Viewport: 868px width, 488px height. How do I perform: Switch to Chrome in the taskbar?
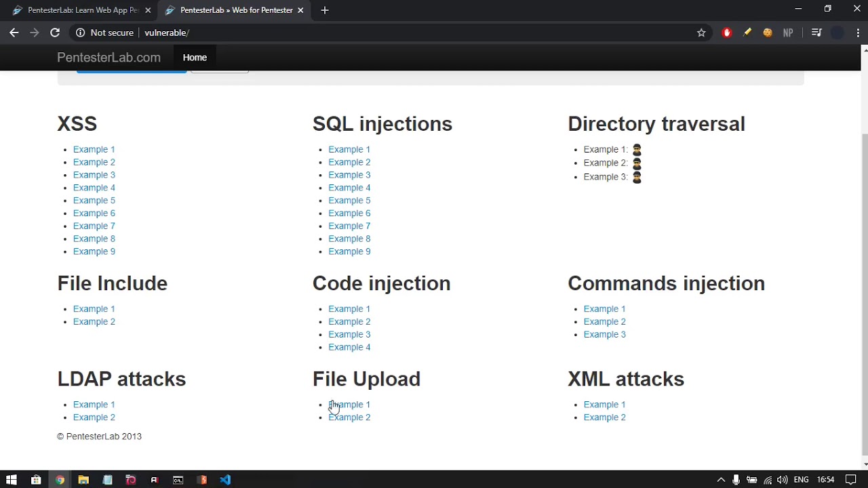(x=60, y=480)
